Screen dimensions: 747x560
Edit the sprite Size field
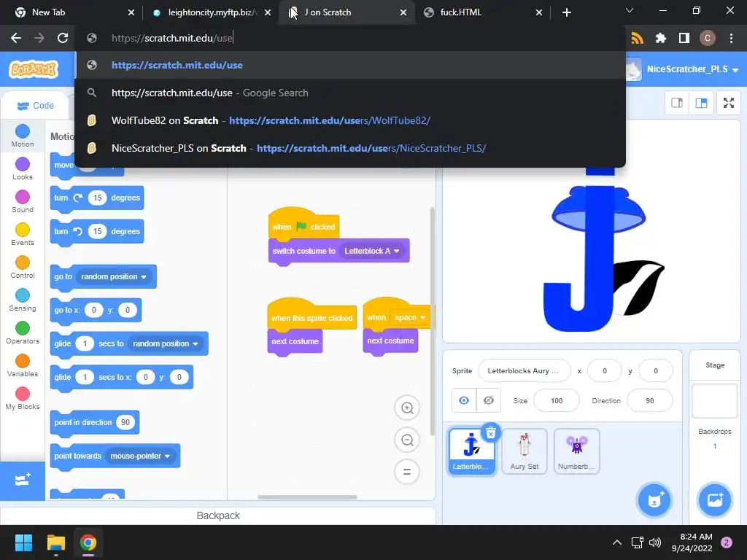pyautogui.click(x=557, y=400)
